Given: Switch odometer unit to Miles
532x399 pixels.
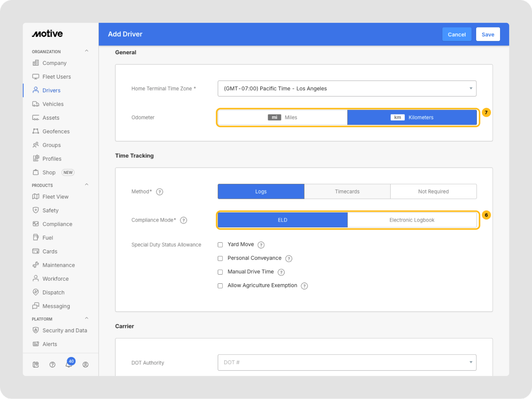Looking at the screenshot, I should 282,117.
